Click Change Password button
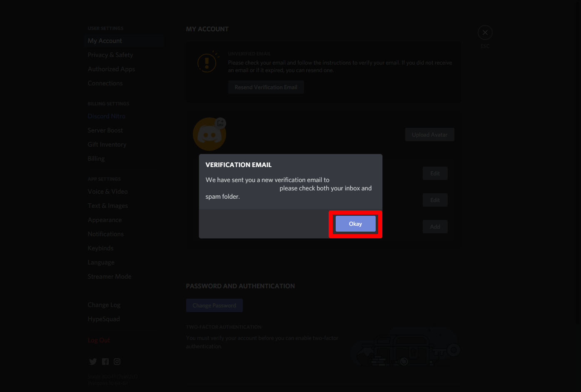 click(214, 305)
